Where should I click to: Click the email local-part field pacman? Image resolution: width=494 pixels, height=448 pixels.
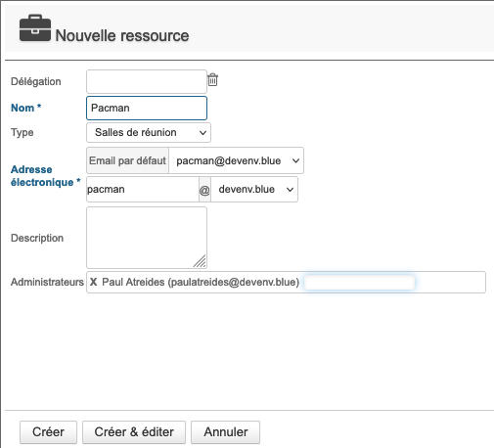(x=143, y=190)
